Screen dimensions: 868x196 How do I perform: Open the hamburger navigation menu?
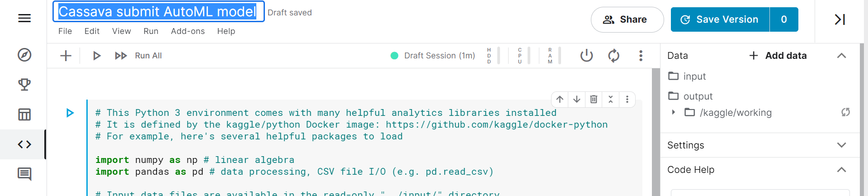click(24, 19)
